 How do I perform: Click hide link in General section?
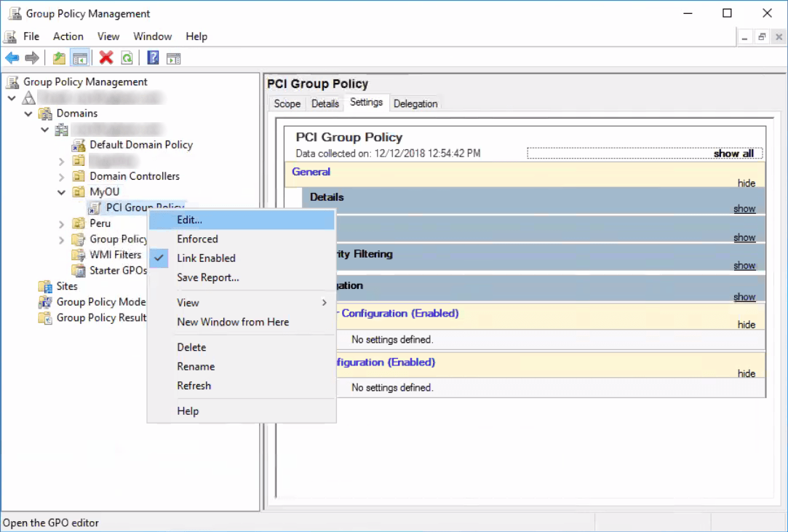747,183
